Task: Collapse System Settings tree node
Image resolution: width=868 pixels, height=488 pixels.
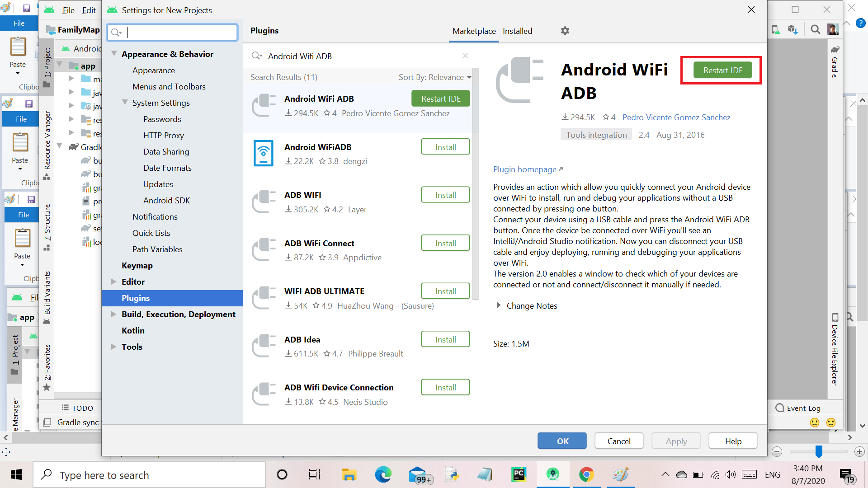Action: (x=125, y=103)
